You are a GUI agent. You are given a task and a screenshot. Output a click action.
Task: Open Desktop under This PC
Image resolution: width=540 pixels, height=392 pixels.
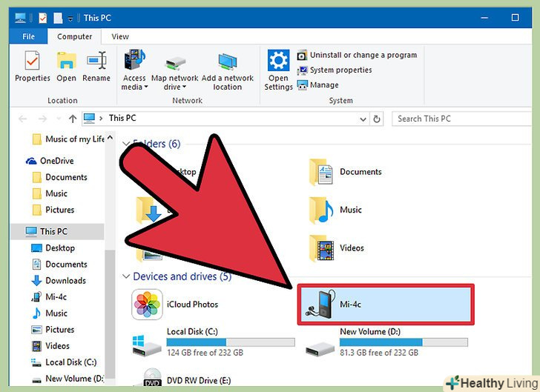tap(53, 248)
